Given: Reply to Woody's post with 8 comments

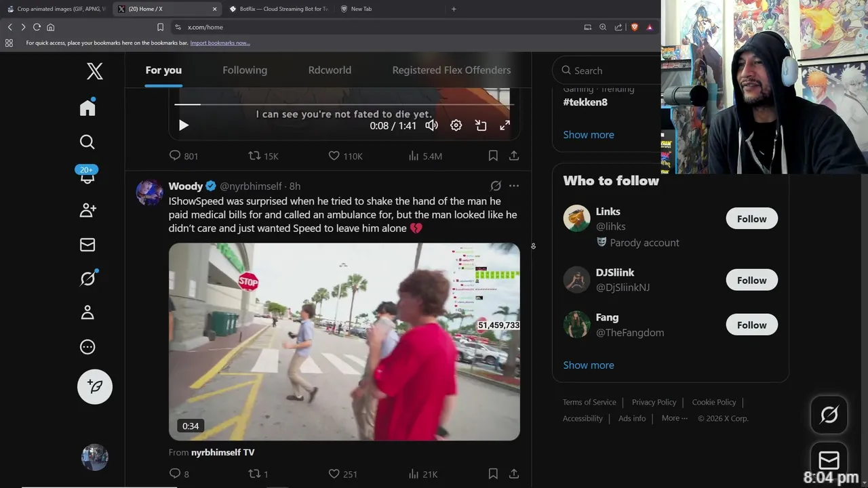Looking at the screenshot, I should coord(179,474).
